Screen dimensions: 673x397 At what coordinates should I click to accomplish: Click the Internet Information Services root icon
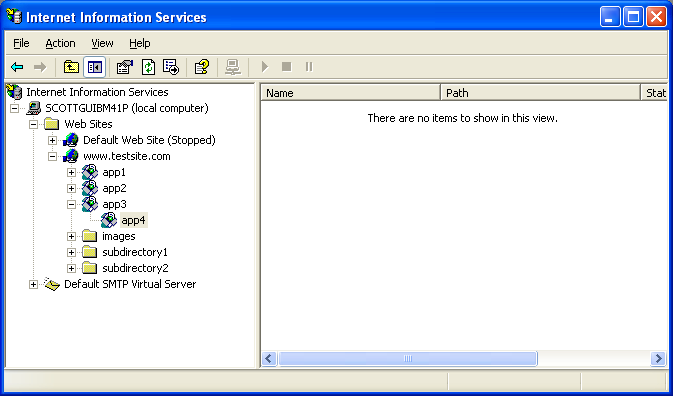pos(14,91)
